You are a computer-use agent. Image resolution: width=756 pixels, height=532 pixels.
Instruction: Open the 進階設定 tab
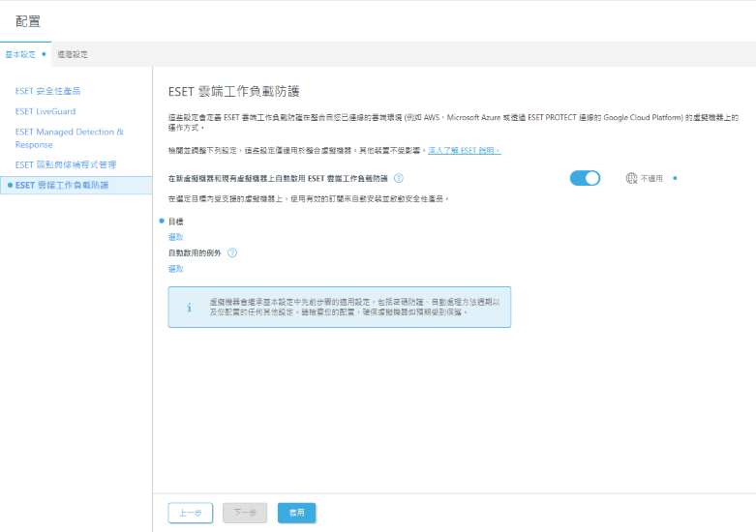73,54
